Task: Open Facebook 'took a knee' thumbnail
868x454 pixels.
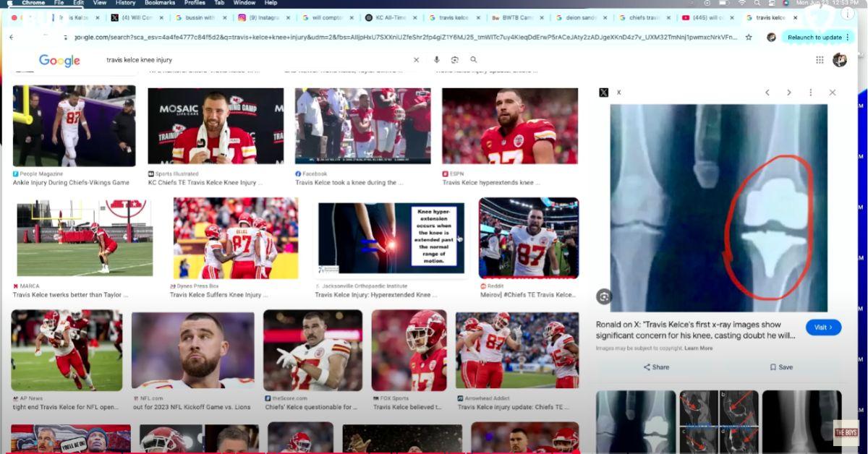Action: 362,127
